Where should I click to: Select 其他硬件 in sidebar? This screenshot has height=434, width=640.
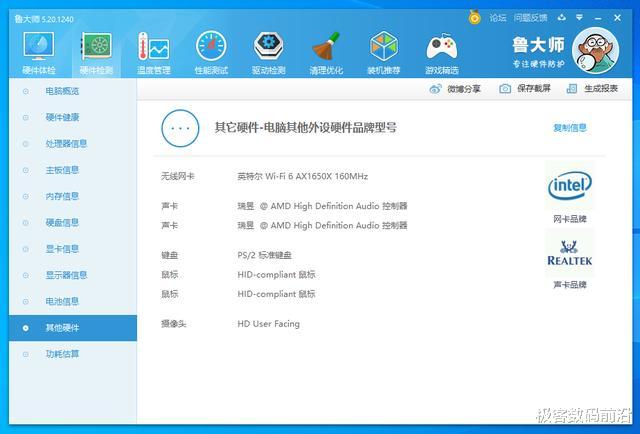tap(73, 328)
